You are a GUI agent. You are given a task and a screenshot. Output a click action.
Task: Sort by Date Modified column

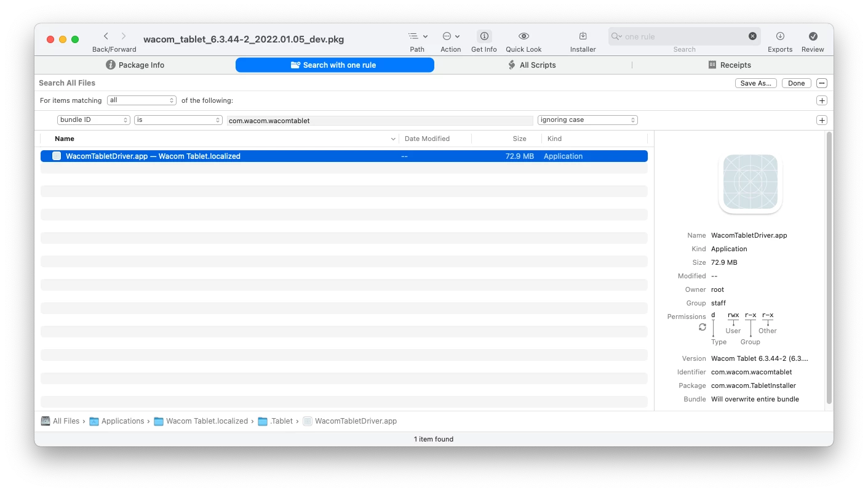click(x=435, y=139)
